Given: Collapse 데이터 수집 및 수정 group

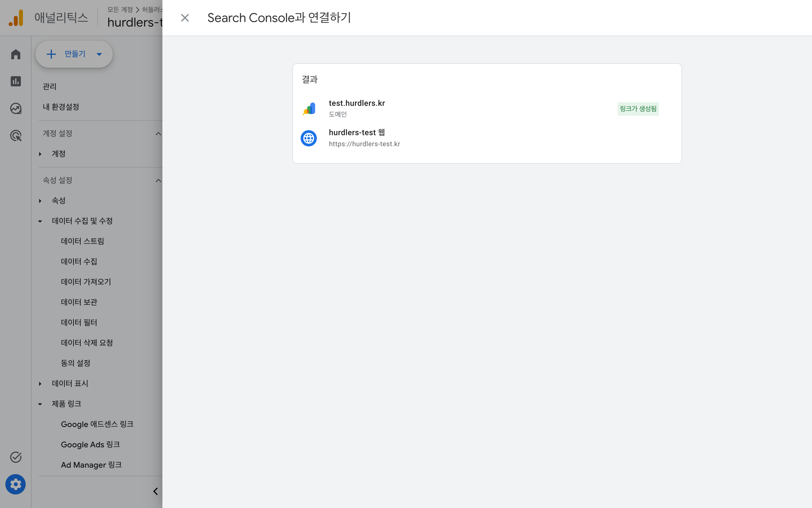Looking at the screenshot, I should click(x=40, y=221).
